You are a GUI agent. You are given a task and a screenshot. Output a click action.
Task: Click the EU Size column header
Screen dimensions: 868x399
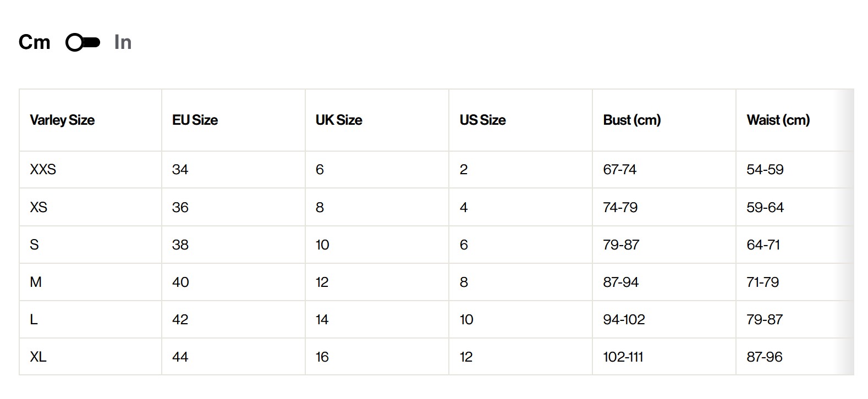click(x=195, y=120)
